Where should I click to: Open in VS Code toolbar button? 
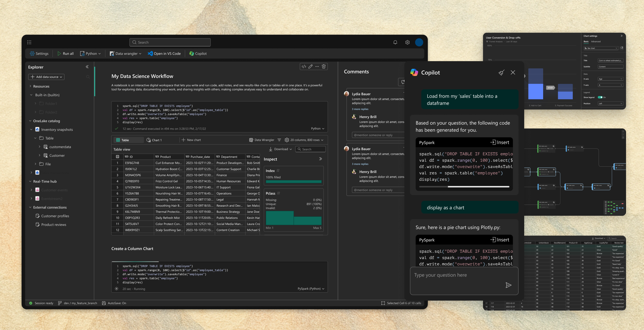164,54
